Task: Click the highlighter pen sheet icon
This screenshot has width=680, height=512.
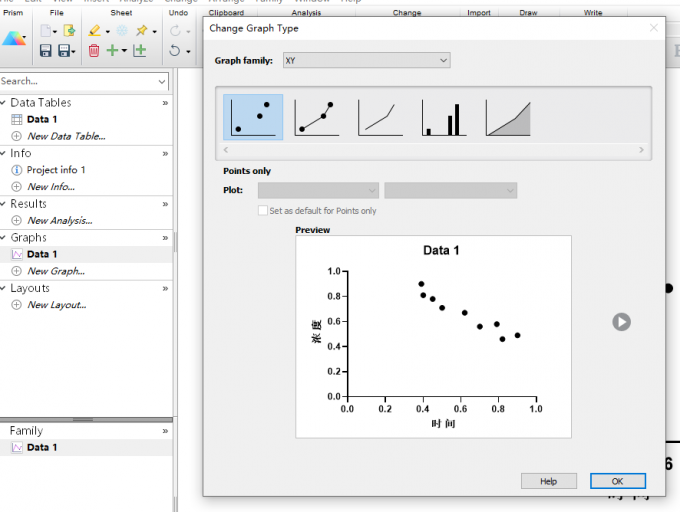Action: [94, 30]
